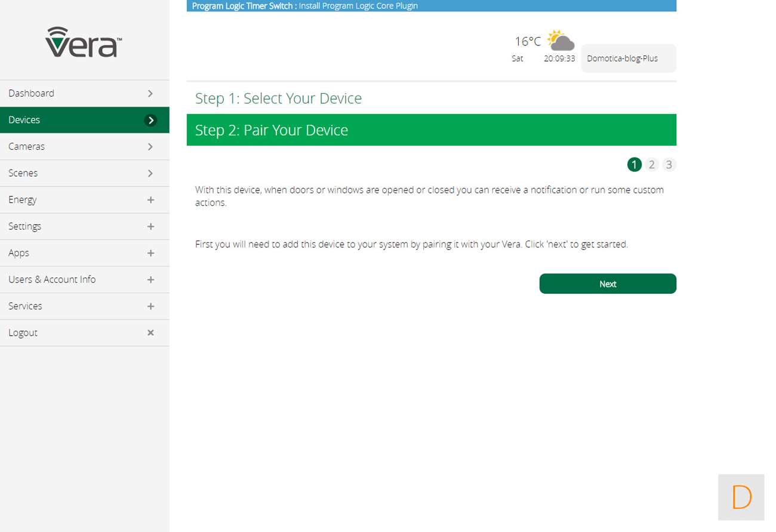Viewport: 776px width, 532px height.
Task: Open the Scenes menu item
Action: tap(23, 173)
